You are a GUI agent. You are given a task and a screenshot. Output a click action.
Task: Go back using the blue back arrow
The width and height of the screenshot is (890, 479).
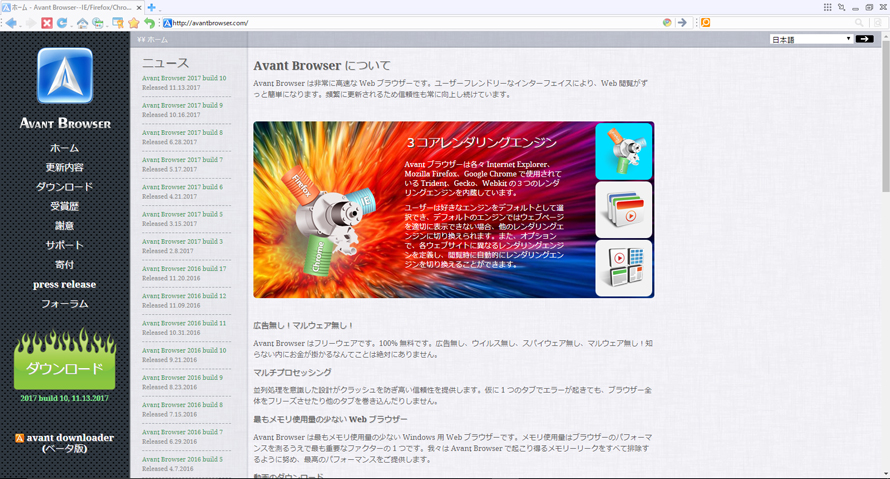11,23
